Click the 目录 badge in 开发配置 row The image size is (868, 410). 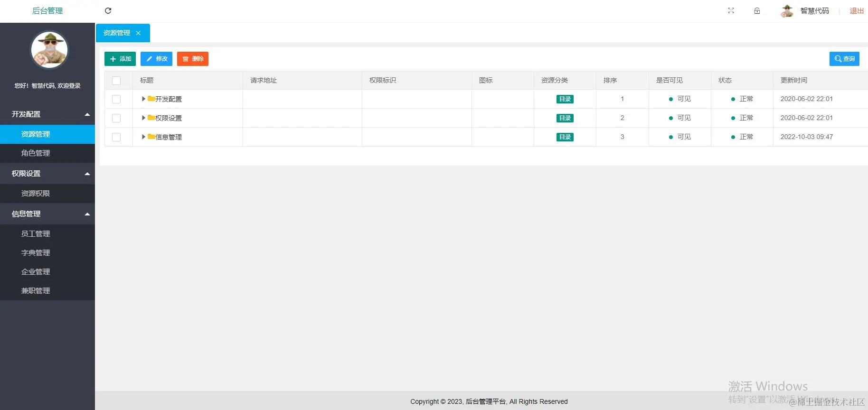(565, 99)
